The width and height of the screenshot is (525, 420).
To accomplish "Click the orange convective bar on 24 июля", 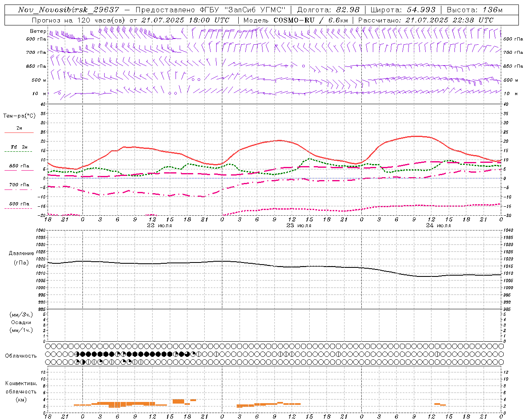I will pos(440,404).
